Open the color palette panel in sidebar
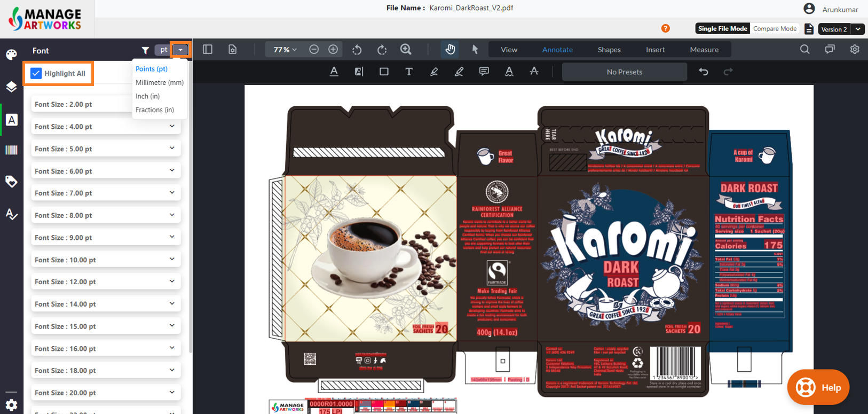Image resolution: width=868 pixels, height=414 pixels. [x=11, y=54]
